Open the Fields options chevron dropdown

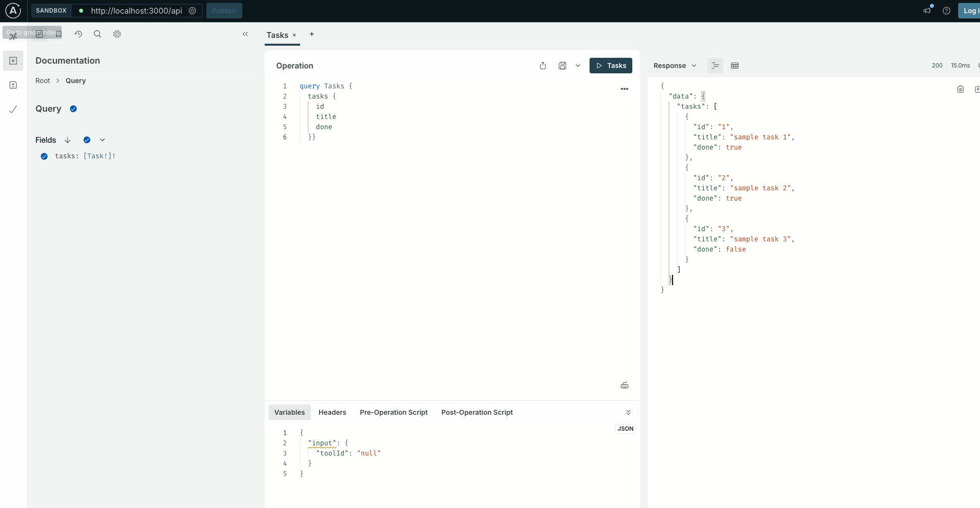102,140
